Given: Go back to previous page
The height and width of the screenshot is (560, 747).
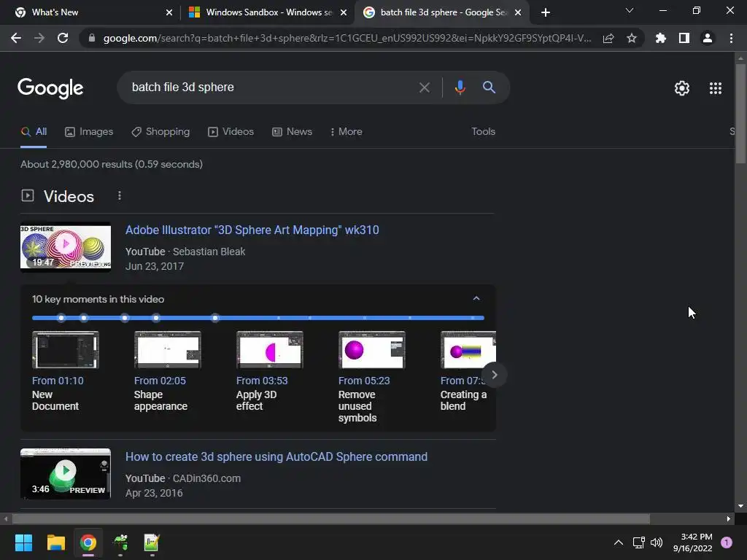Looking at the screenshot, I should pos(16,38).
